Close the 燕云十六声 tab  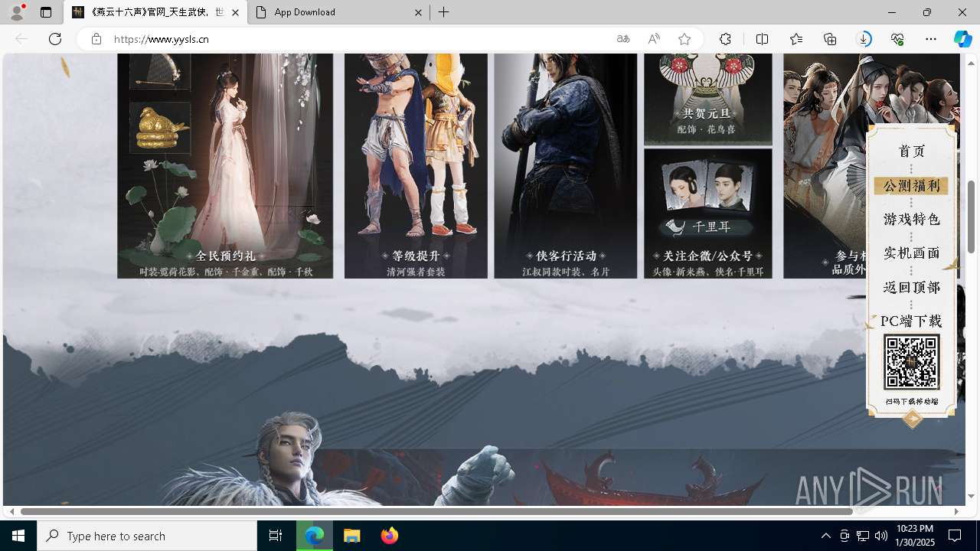(235, 12)
